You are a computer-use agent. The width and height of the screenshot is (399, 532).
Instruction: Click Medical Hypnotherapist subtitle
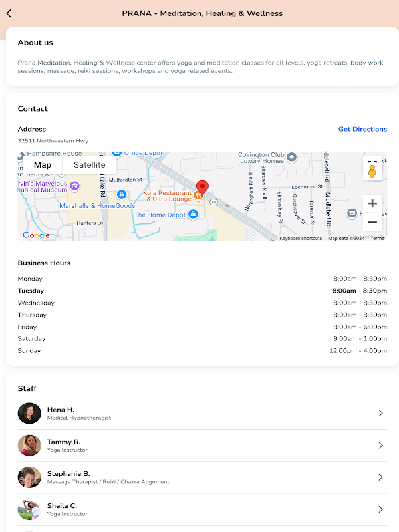pos(79,418)
